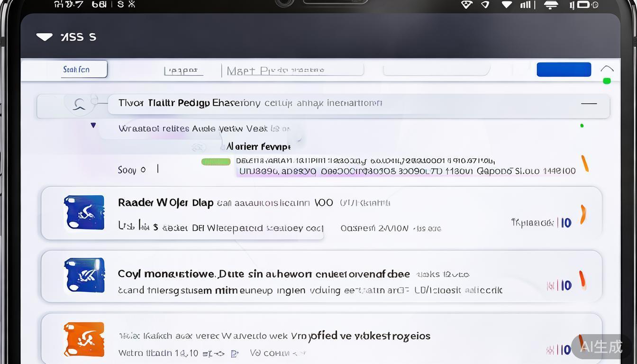Click the blue app icon beside Raader W Ojer Dlap
Screen dimensions: 637x364
84,212
